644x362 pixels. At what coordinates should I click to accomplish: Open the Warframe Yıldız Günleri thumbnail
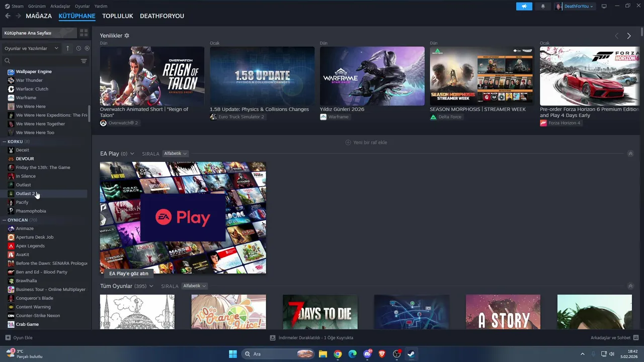click(372, 76)
